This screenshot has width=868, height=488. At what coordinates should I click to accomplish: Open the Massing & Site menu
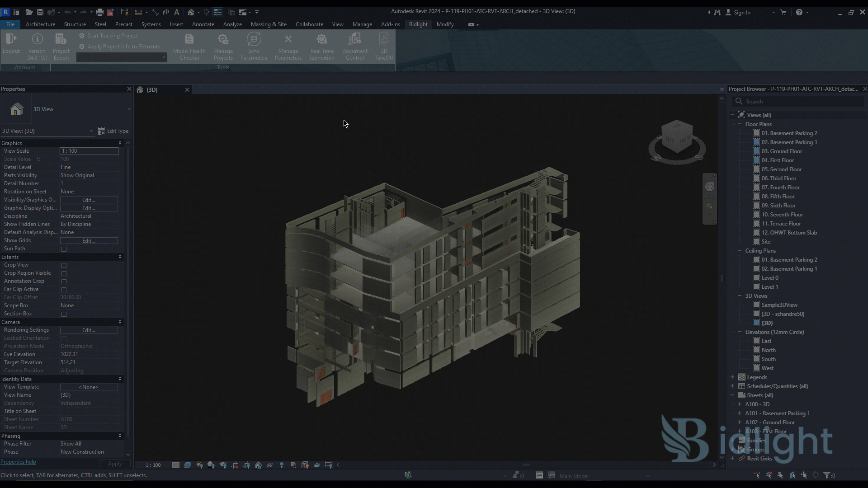(268, 24)
